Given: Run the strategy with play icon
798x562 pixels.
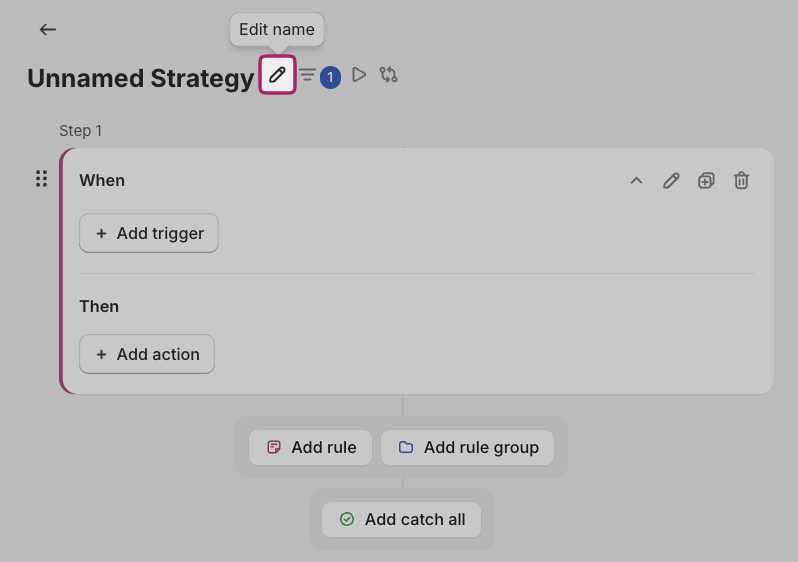Looking at the screenshot, I should point(359,75).
